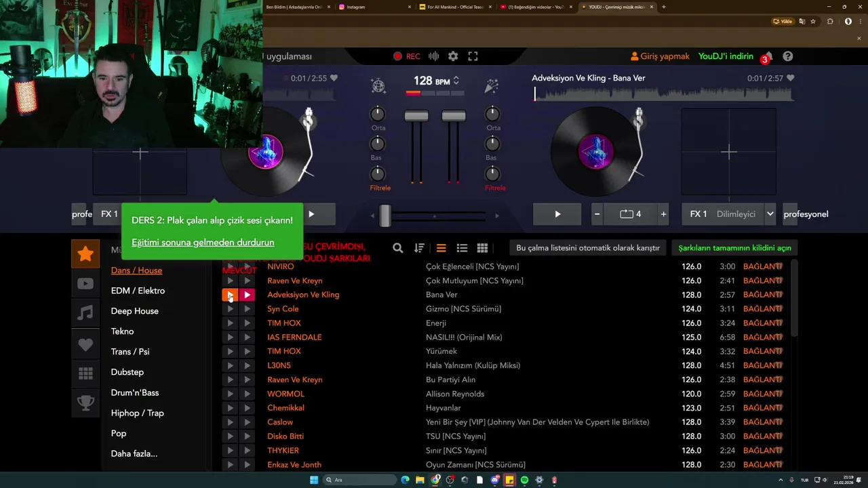Select the EDM / Elektro genre
Image resolution: width=868 pixels, height=488 pixels.
pos(138,291)
